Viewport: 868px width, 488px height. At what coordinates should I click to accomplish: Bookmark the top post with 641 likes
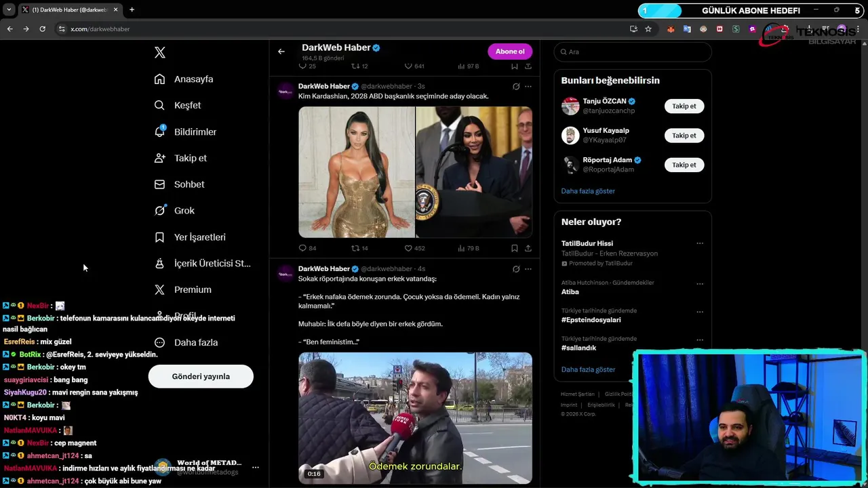pyautogui.click(x=515, y=66)
